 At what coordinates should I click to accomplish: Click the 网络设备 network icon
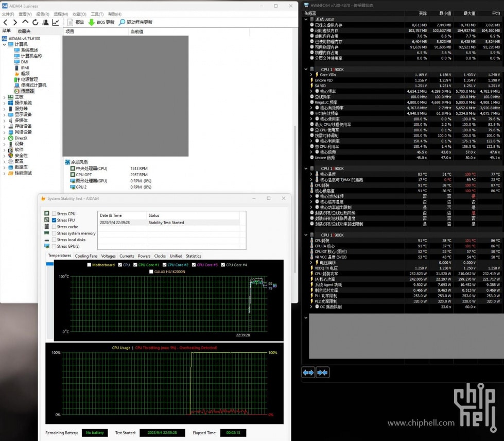(11, 132)
